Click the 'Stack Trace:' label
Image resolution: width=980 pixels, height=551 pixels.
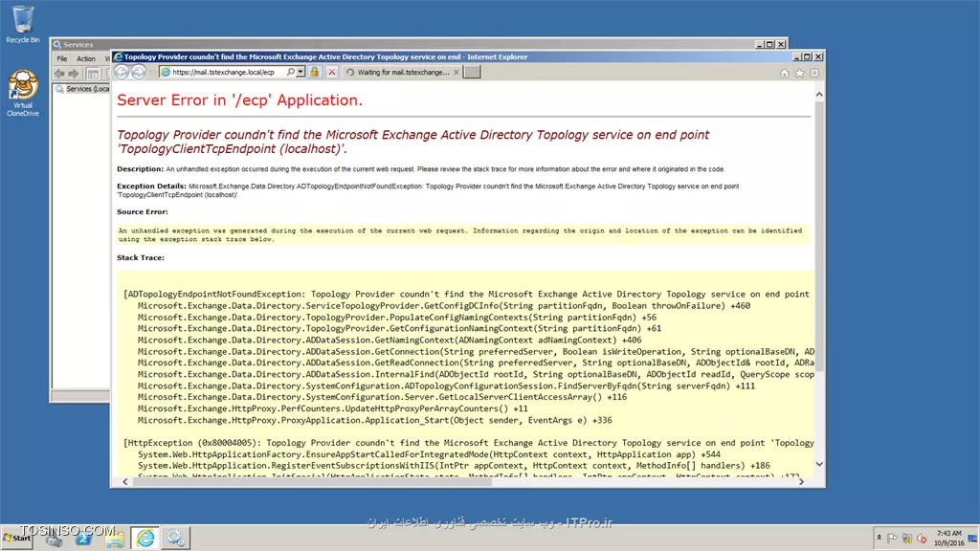point(141,257)
